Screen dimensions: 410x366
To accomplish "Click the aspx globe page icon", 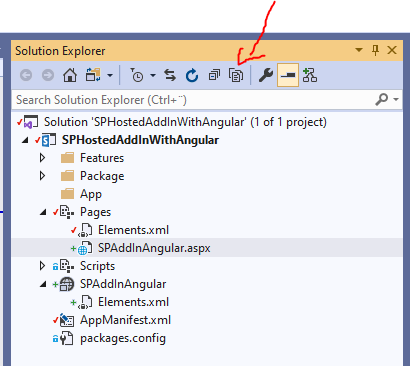I will click(85, 248).
